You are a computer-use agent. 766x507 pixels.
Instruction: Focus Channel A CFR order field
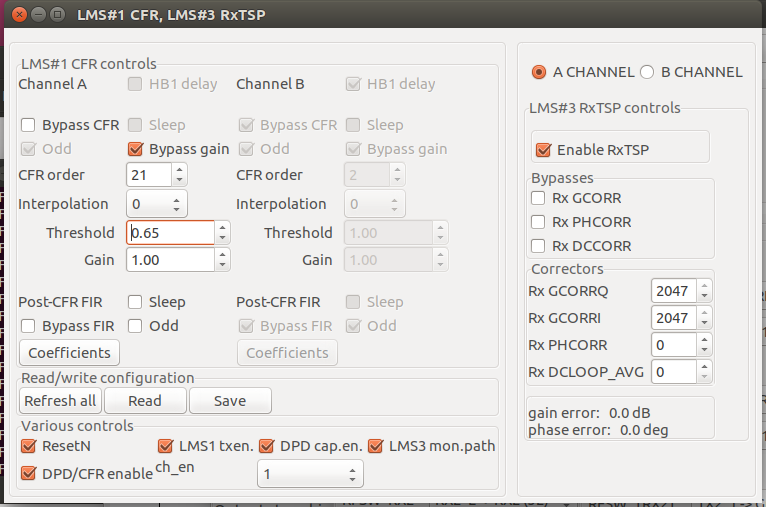click(x=149, y=175)
